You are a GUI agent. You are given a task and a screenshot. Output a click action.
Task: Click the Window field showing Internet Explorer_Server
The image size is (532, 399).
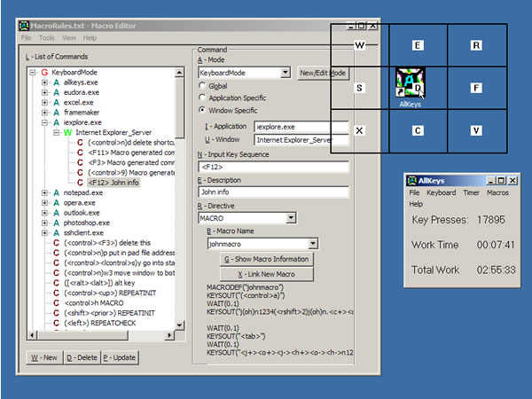(x=301, y=140)
